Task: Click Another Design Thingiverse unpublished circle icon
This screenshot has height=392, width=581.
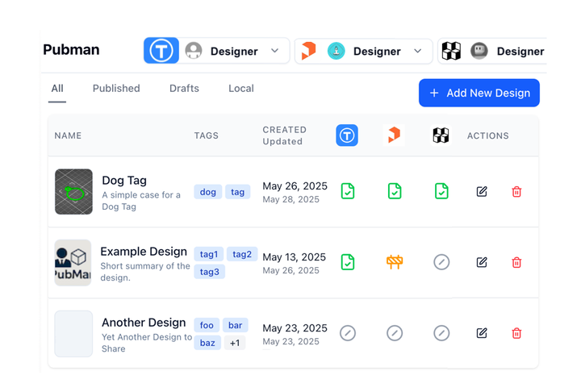Action: 348,333
